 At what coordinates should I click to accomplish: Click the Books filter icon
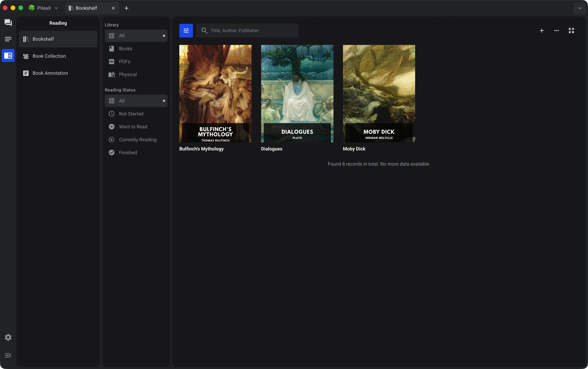click(111, 49)
